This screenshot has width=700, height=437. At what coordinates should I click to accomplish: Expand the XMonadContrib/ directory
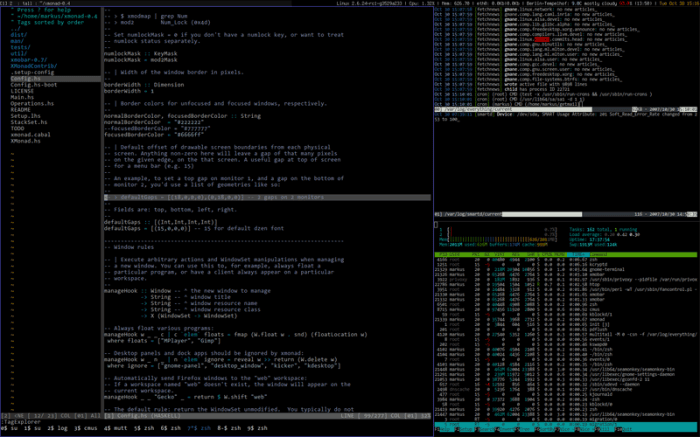34,66
